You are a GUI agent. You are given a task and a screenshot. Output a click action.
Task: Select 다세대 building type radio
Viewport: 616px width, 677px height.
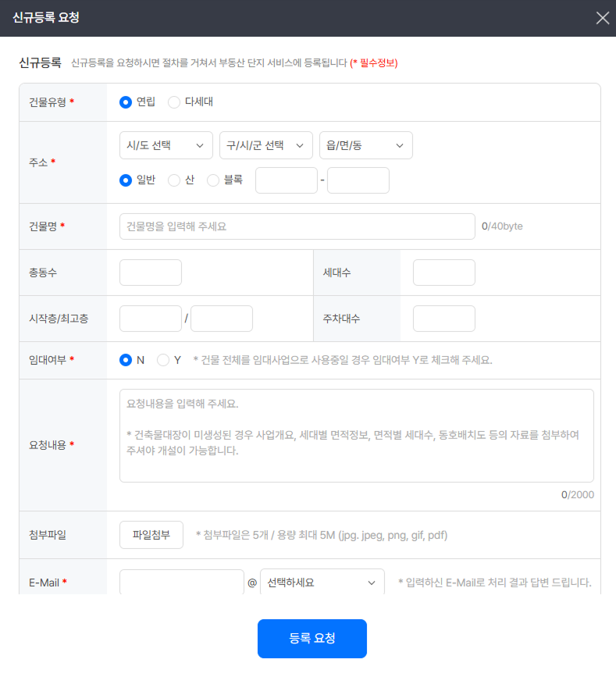click(174, 102)
